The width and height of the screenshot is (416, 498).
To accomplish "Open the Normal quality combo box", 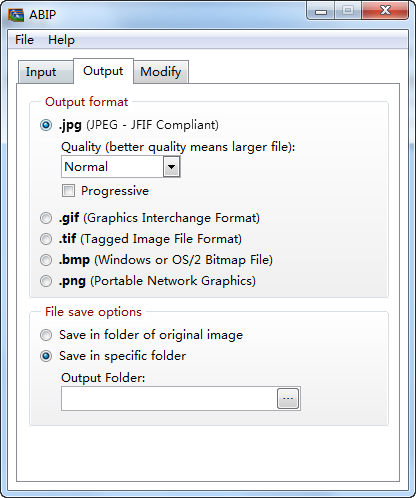I will pyautogui.click(x=121, y=166).
